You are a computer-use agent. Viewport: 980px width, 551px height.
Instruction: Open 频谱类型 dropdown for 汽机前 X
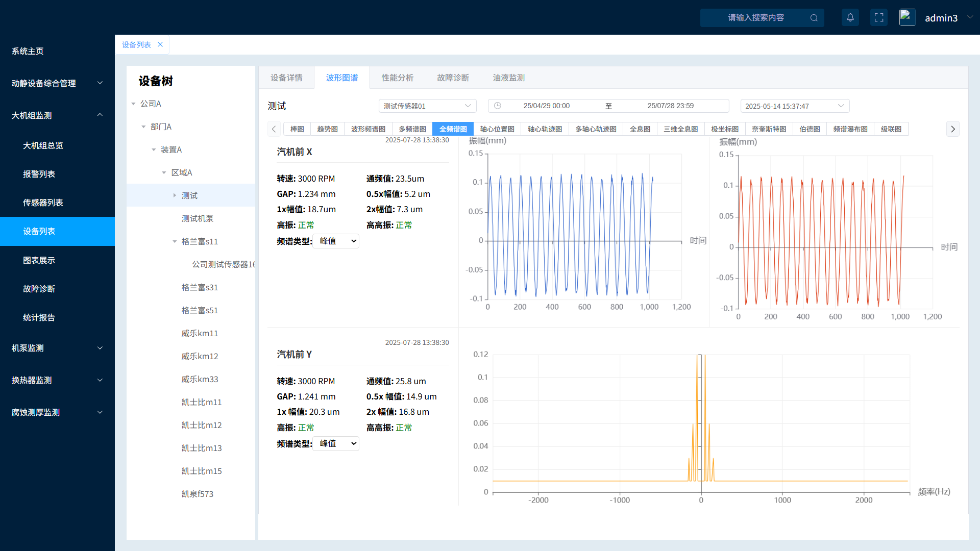[336, 241]
